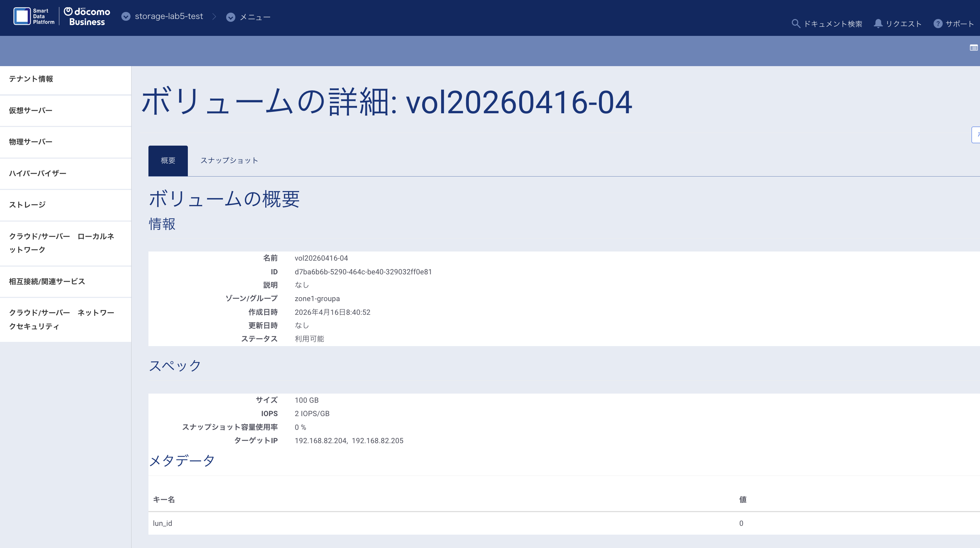Open クラウド/サーバー ネットワークセキュリティ sidebar item

65,319
